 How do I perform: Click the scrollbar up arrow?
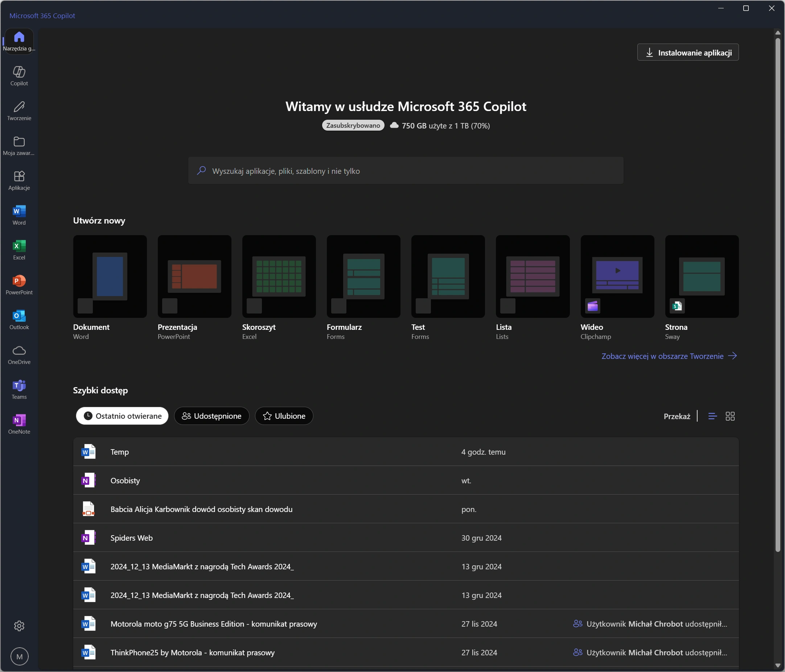coord(778,33)
